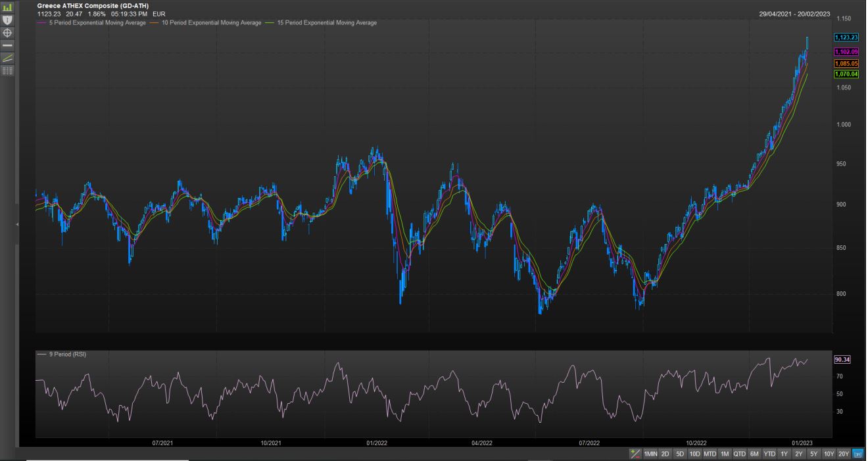Select the horizontal line drawing tool

click(x=8, y=45)
